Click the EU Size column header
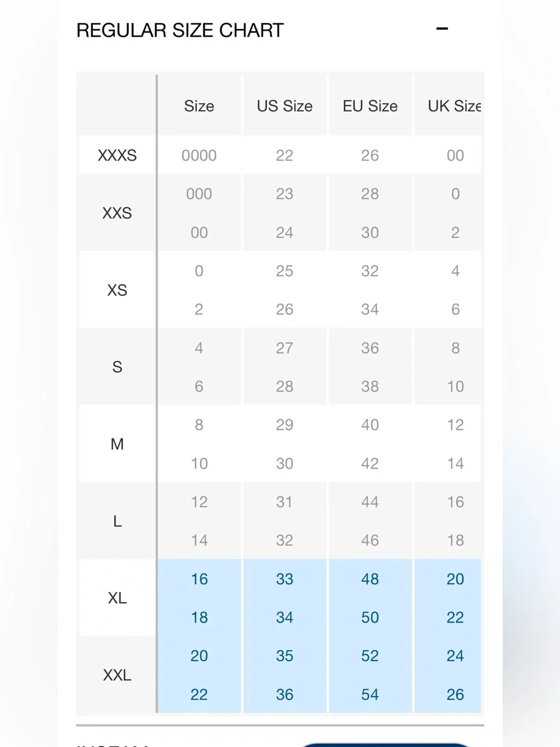 tap(370, 106)
